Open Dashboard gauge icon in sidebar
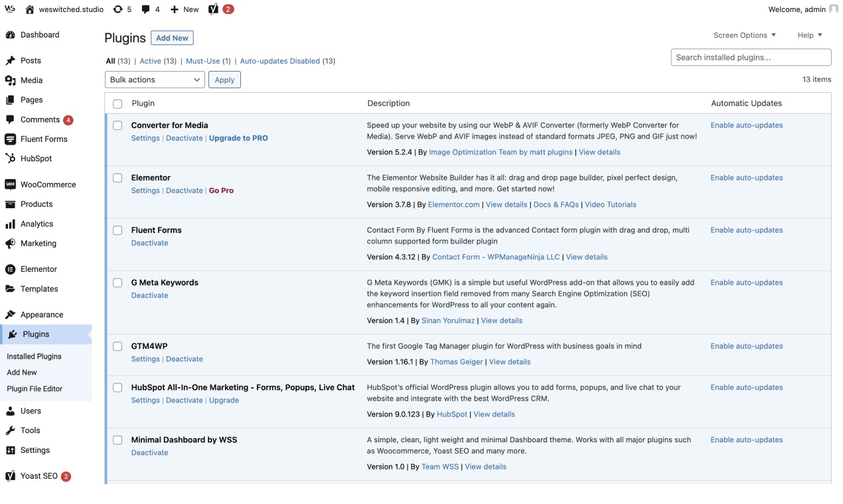843x504 pixels. click(x=10, y=34)
